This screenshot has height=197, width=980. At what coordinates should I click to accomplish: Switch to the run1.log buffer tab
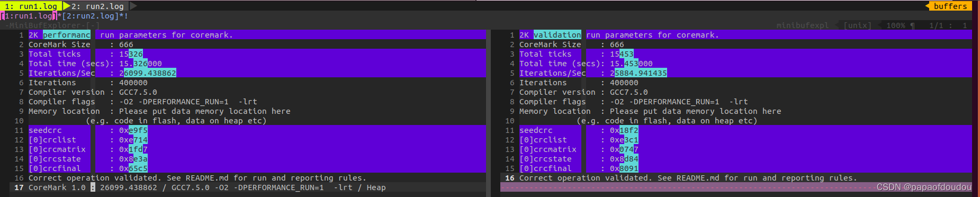pyautogui.click(x=31, y=6)
